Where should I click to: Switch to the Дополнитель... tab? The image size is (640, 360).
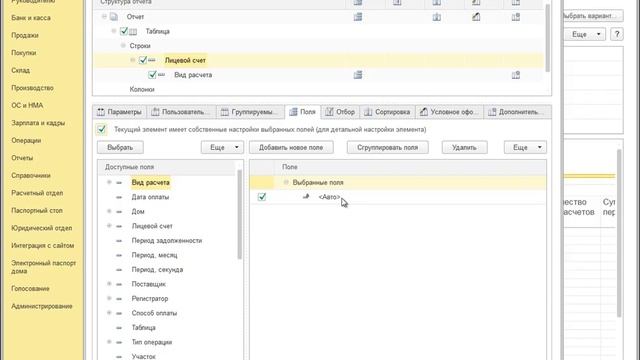click(x=517, y=112)
